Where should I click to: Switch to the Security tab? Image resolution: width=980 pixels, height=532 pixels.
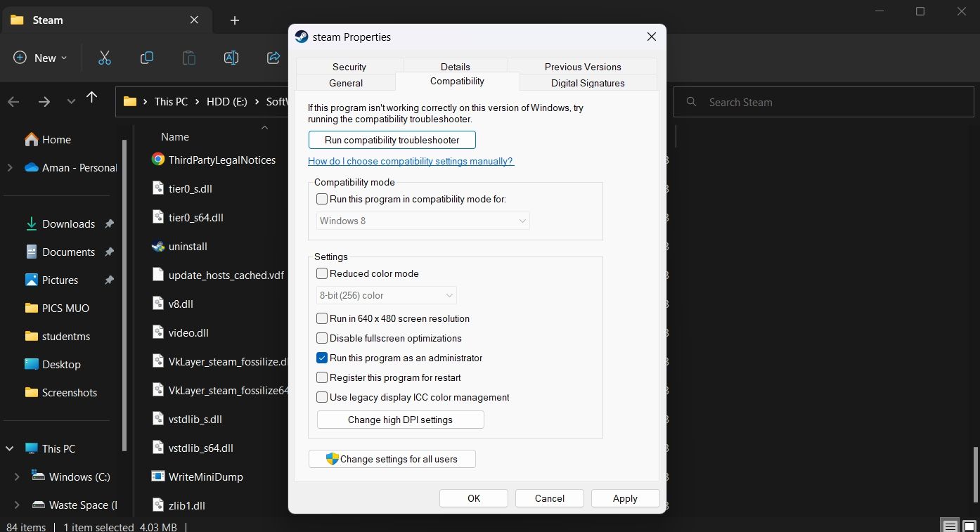349,66
